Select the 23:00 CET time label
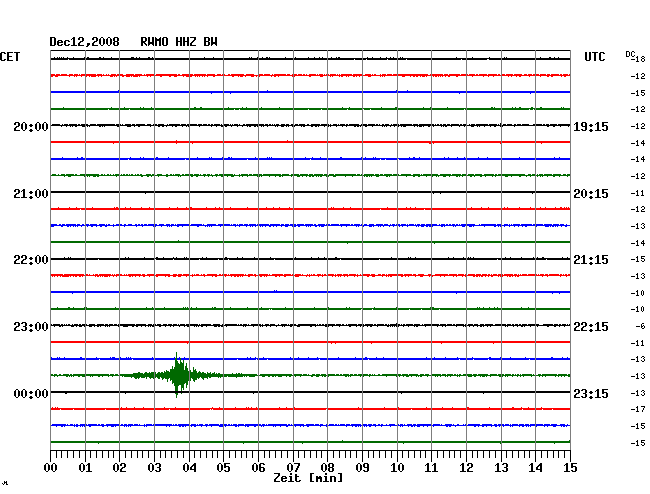 (x=31, y=327)
